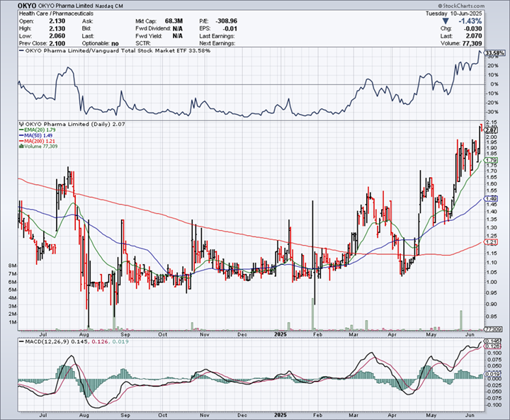The width and height of the screenshot is (510, 420).
Task: Click the Low value 2.060
Action: click(x=57, y=36)
